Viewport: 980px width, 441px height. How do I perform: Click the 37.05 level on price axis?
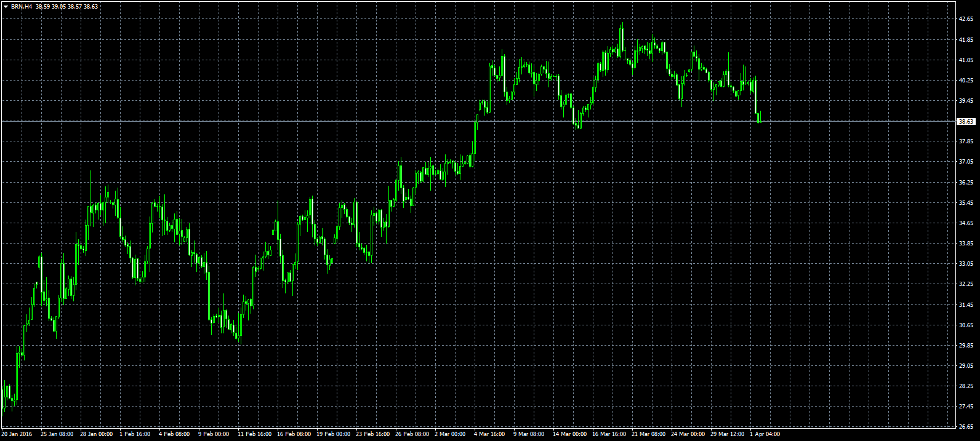point(966,162)
